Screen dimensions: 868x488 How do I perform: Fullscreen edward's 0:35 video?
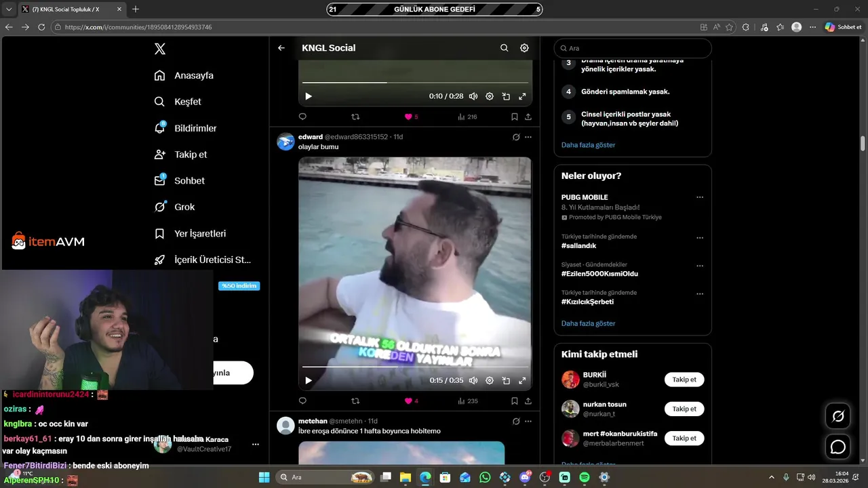[x=522, y=380]
